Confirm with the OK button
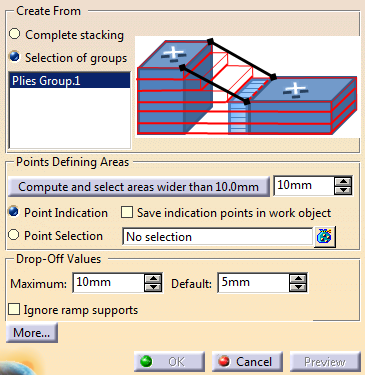 coord(169,362)
